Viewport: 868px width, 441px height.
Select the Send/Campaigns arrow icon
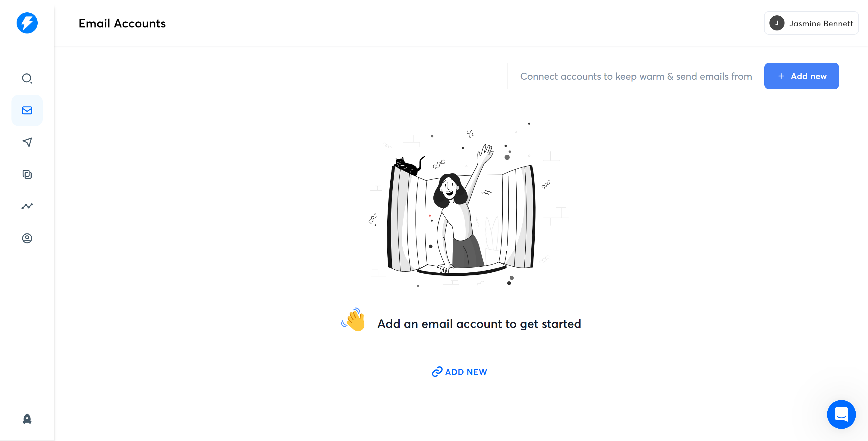tap(27, 142)
